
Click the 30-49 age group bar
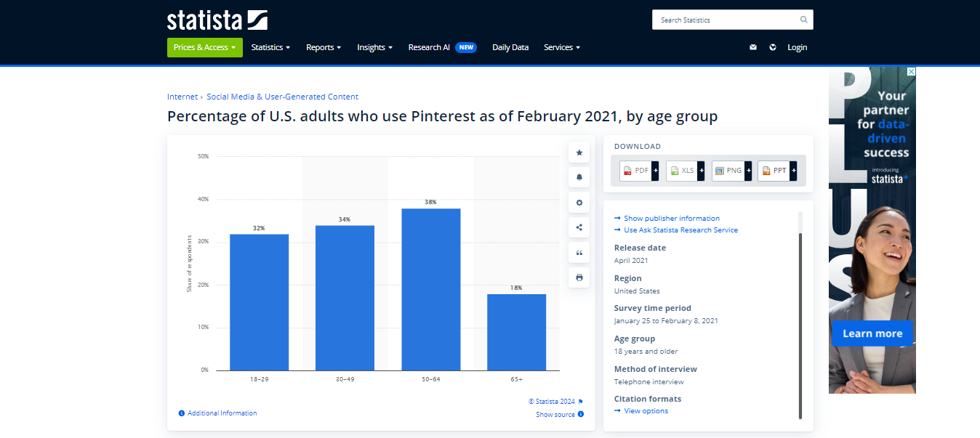[x=345, y=298]
